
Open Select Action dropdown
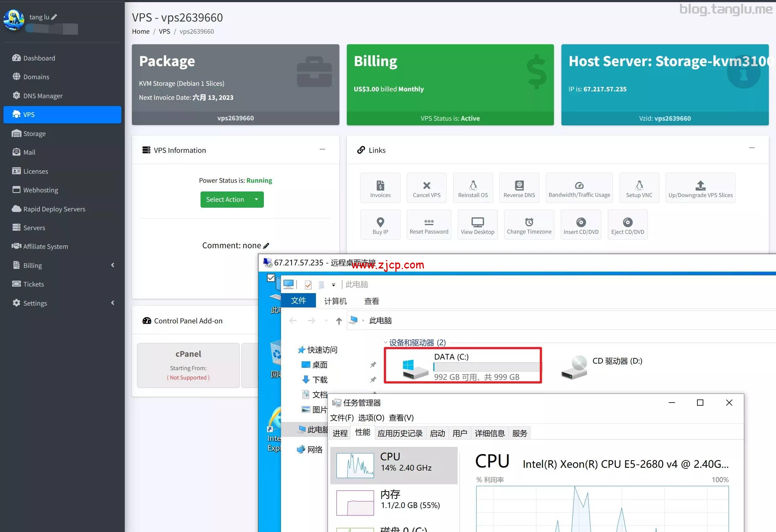tap(232, 200)
